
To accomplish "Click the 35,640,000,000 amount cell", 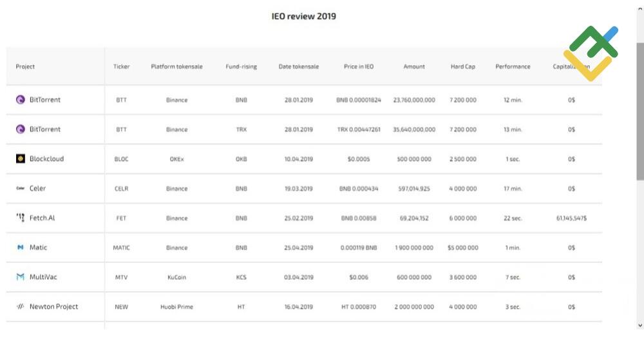I will [414, 130].
